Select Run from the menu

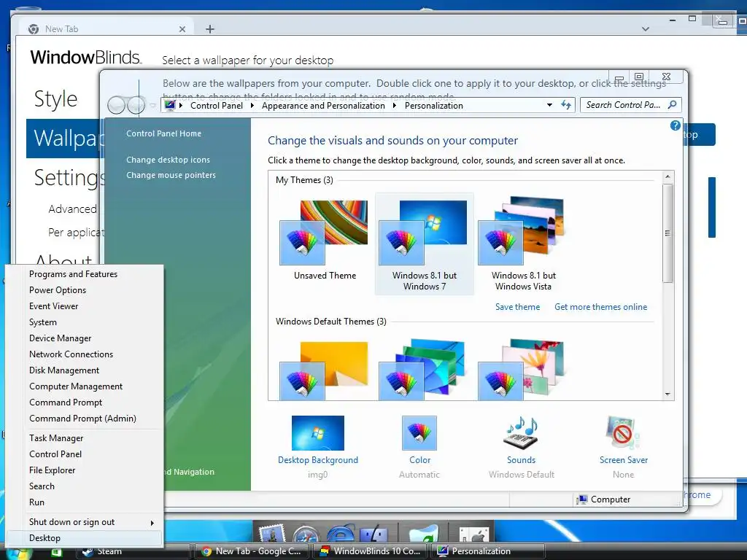click(36, 502)
